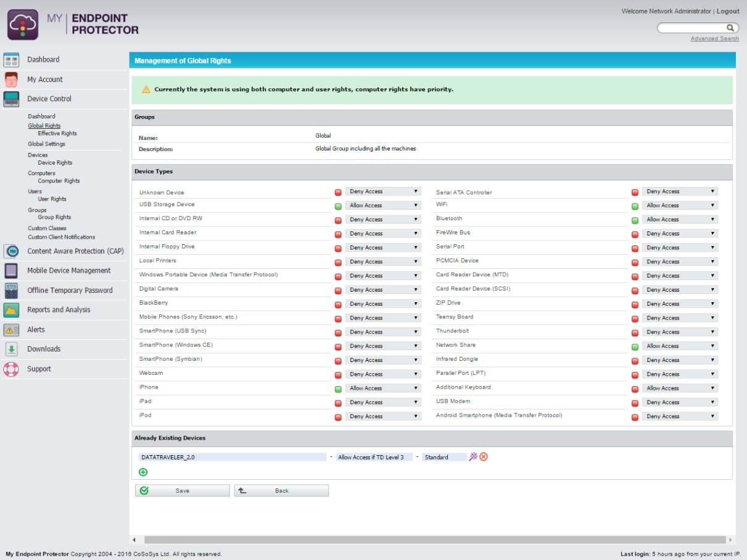
Task: Click the green status icon for Bluetooth
Action: click(635, 221)
